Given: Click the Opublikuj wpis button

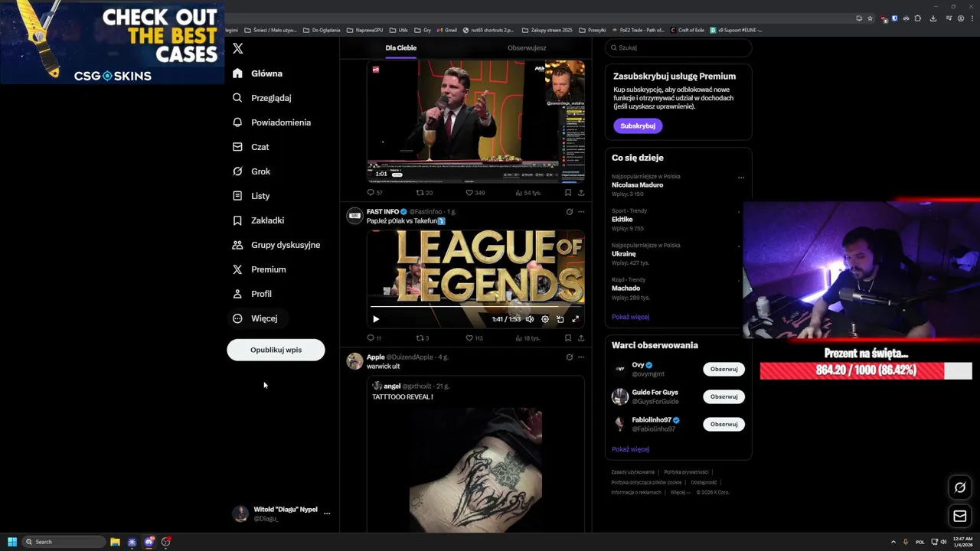Looking at the screenshot, I should tap(276, 350).
